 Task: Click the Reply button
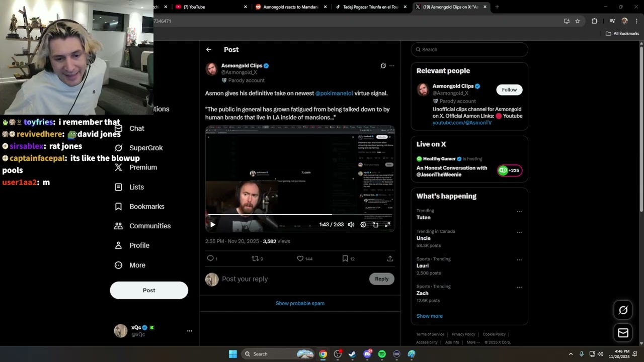(382, 279)
